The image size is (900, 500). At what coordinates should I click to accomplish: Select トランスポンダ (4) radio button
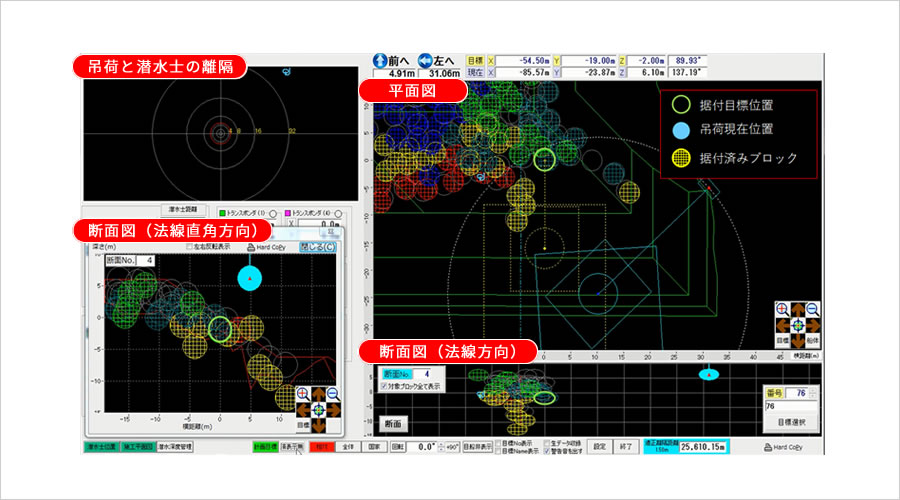point(339,214)
